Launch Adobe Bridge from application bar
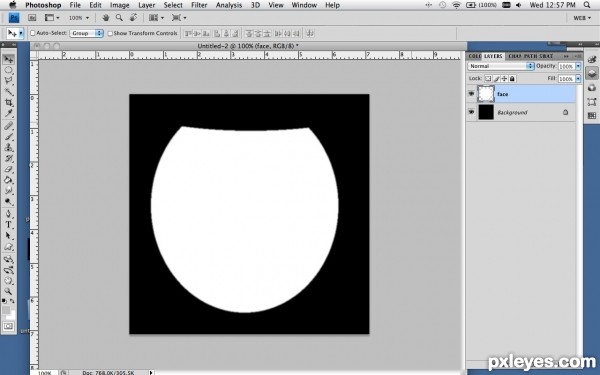Image resolution: width=600 pixels, height=375 pixels. (x=32, y=18)
